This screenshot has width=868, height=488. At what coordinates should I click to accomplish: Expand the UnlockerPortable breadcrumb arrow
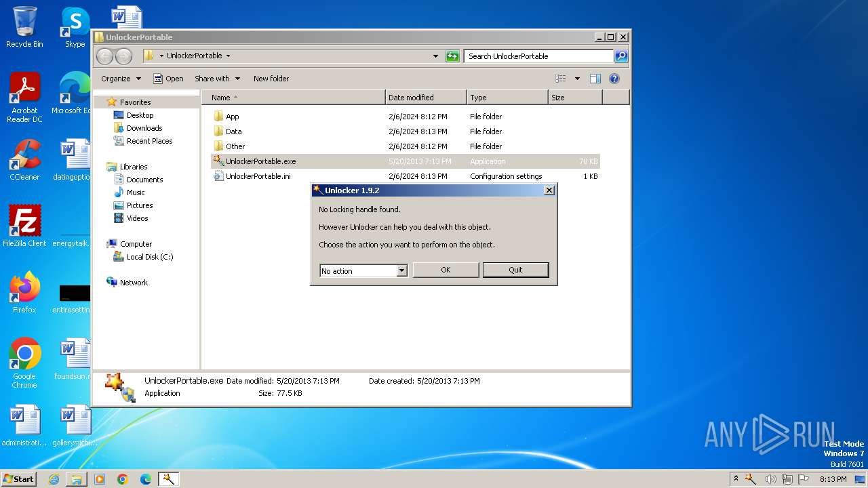pyautogui.click(x=228, y=56)
